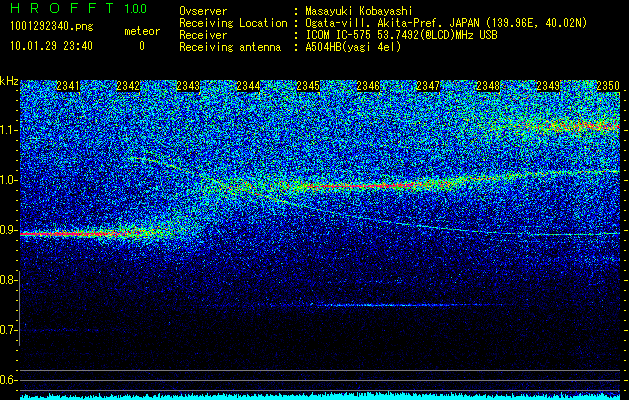Click the 1.0.0 version number
Screen dimensions: 629x400
pyautogui.click(x=136, y=8)
